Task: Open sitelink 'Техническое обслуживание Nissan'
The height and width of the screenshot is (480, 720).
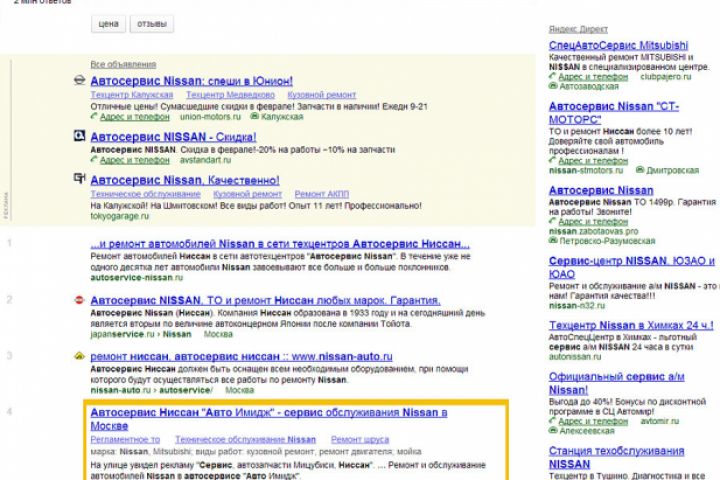Action: [246, 440]
